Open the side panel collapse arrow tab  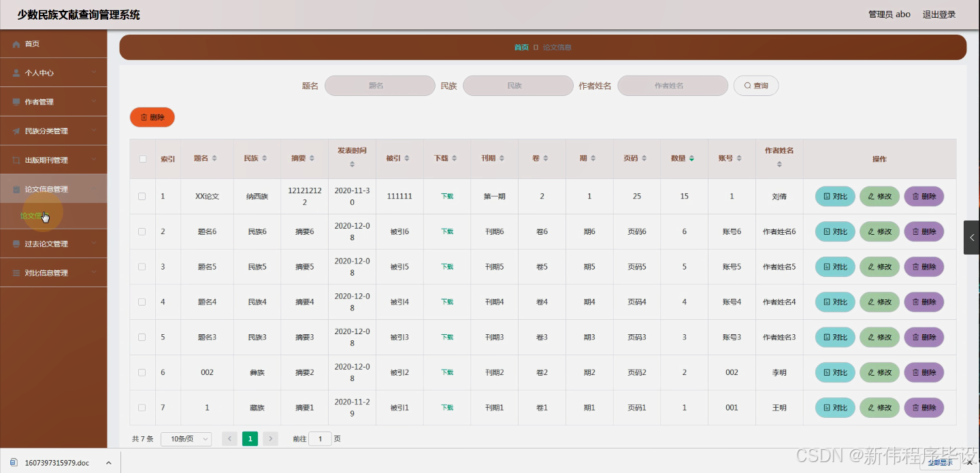pyautogui.click(x=971, y=238)
